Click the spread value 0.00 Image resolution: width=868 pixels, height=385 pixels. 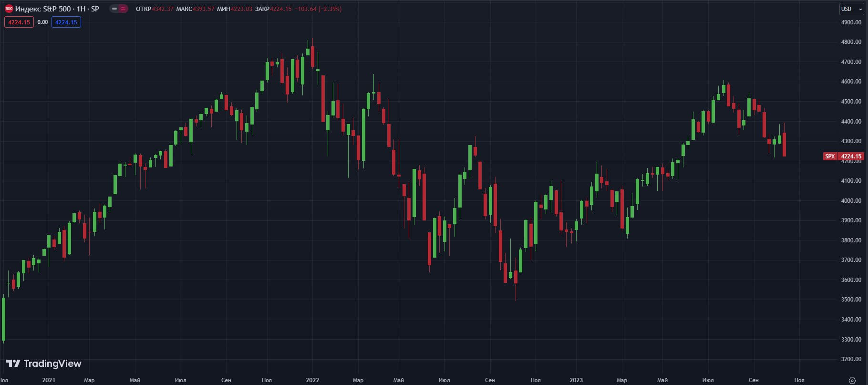click(x=42, y=22)
